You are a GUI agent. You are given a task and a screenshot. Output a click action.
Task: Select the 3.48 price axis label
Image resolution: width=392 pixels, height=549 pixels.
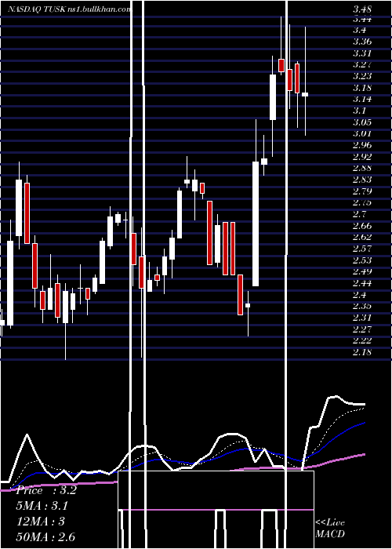pos(362,9)
